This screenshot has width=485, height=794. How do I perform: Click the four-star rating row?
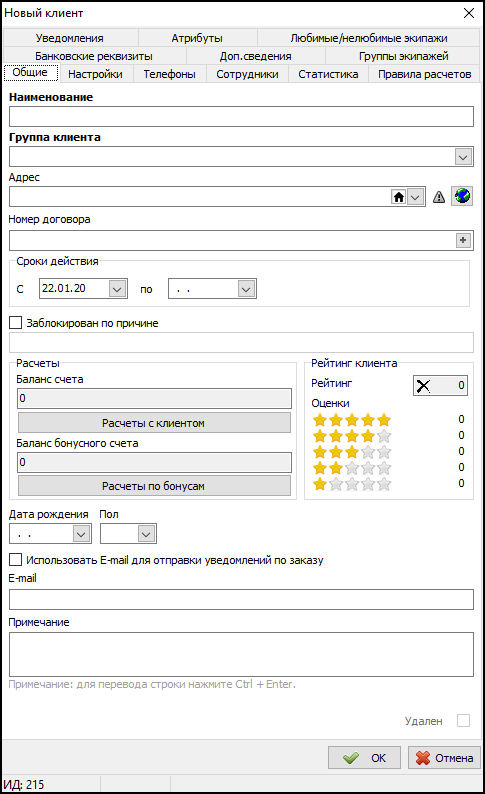pyautogui.click(x=352, y=435)
